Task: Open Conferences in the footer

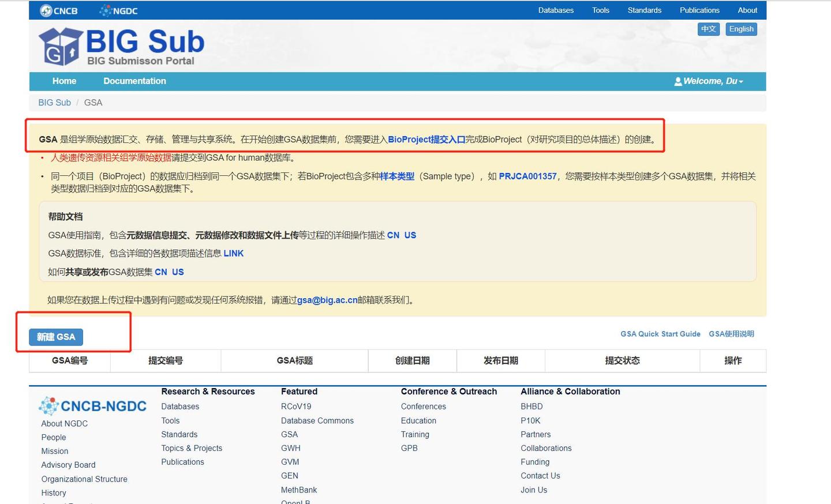Action: click(x=424, y=407)
